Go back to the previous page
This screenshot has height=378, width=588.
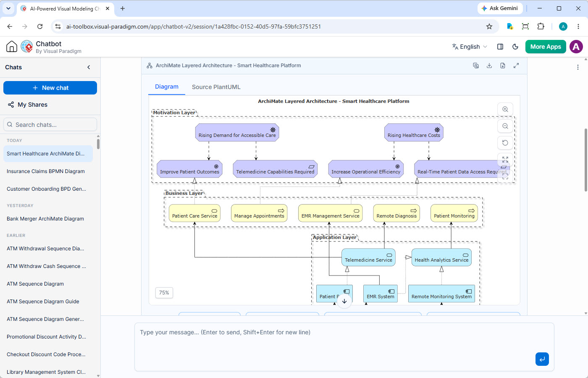[10, 26]
